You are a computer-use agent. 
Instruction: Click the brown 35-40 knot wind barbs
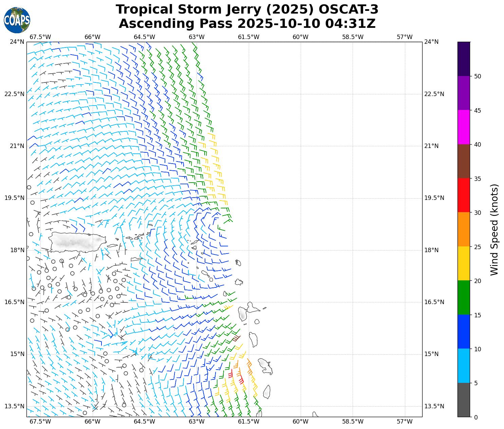[236, 338]
